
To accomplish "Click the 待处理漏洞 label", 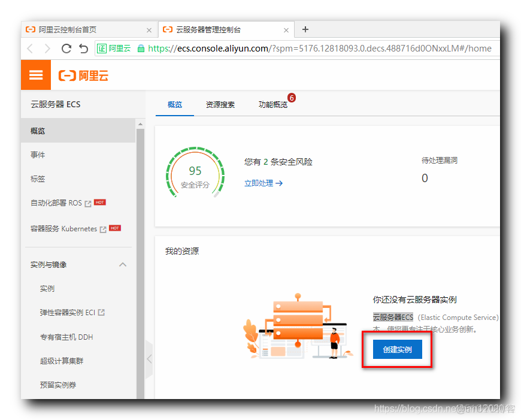I will click(x=440, y=161).
